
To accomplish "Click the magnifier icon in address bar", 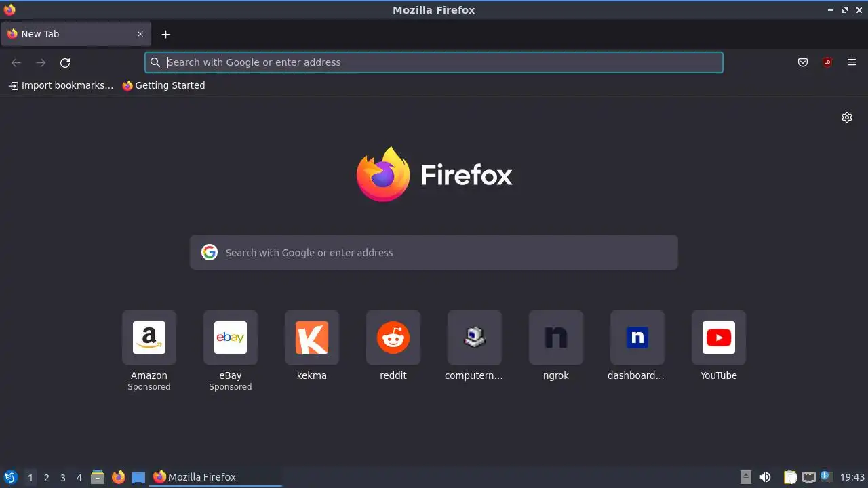I will pyautogui.click(x=155, y=62).
